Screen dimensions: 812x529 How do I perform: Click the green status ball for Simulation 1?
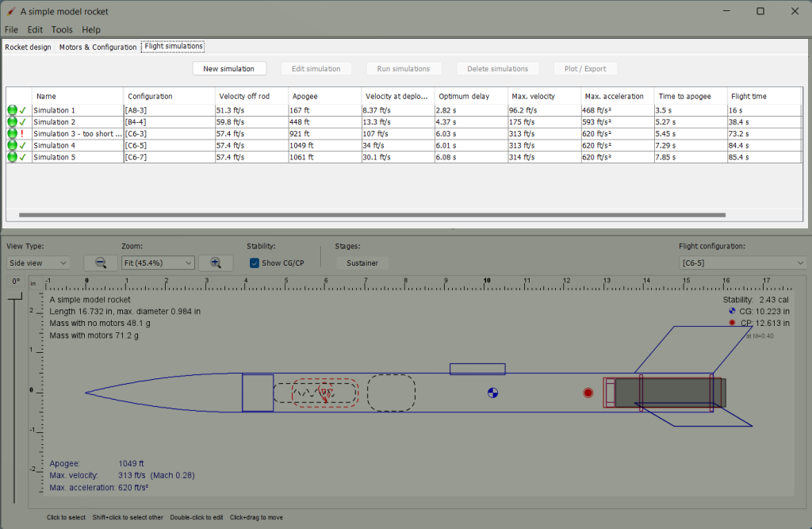tap(13, 110)
